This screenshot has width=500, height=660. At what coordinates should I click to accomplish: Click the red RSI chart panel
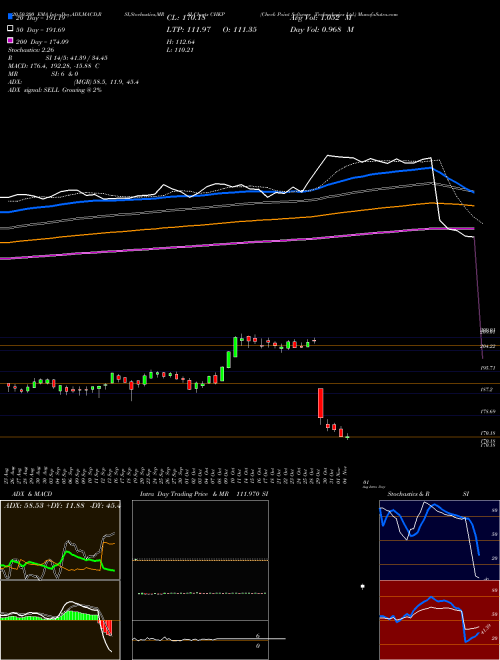click(x=439, y=620)
